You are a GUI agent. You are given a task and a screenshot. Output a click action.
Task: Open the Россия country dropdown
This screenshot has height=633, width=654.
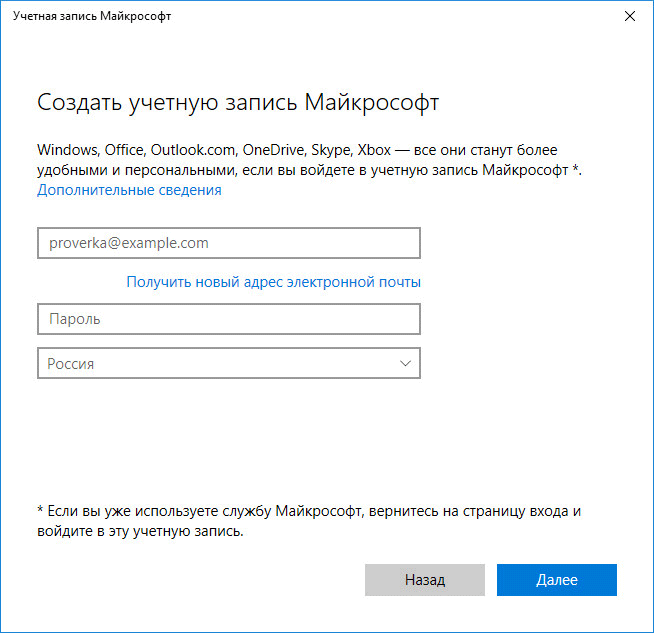pyautogui.click(x=229, y=363)
